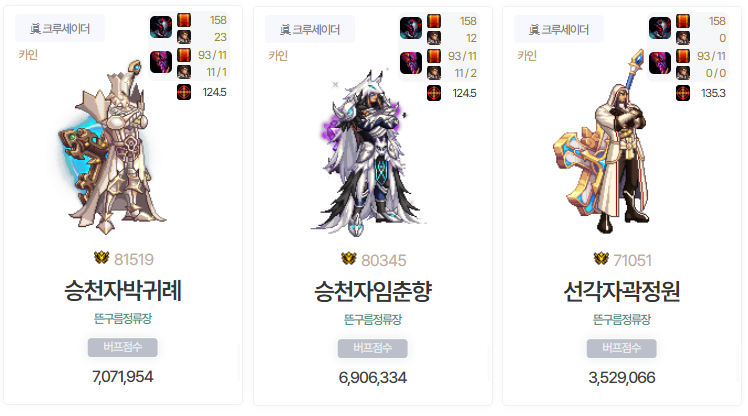Click the dark helmet skill icon on 승천자박귀례 card
748x416 pixels.
[161, 27]
